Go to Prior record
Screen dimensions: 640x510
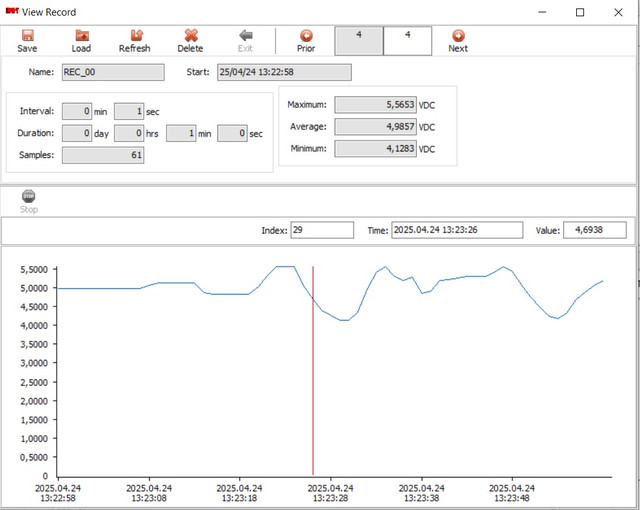[x=306, y=36]
